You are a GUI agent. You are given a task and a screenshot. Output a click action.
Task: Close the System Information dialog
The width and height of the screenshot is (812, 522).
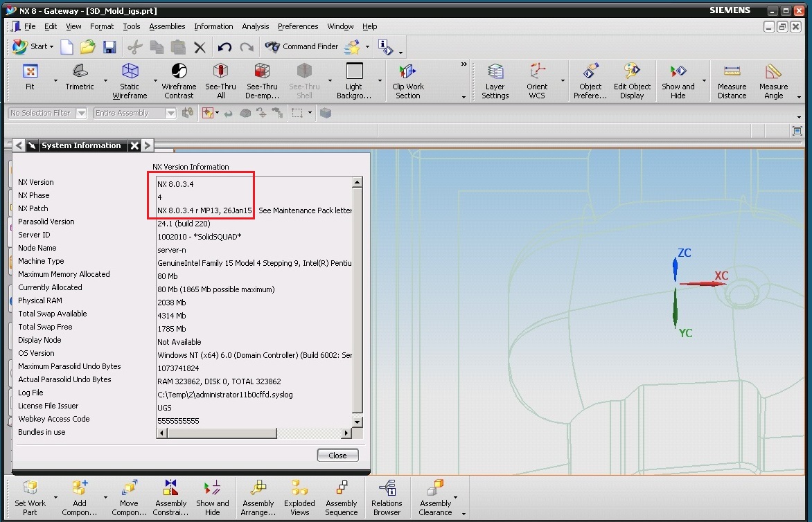[337, 456]
